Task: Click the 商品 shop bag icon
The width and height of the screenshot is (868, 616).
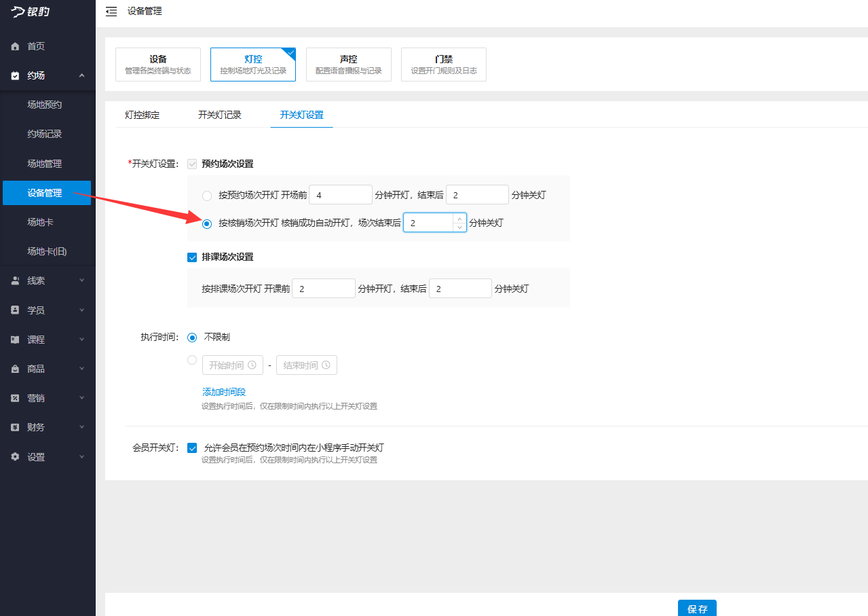Action: [x=15, y=369]
